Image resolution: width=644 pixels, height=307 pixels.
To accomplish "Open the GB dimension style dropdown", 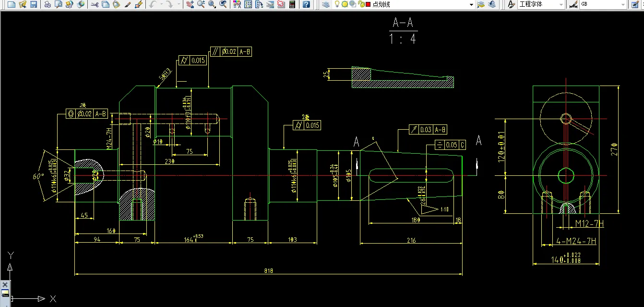I will 623,4.
